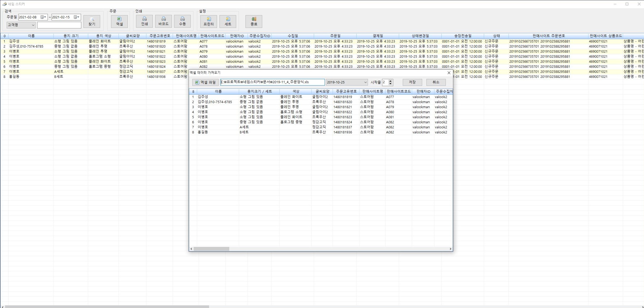
Task: Open start date 2021-02-08 calendar dropdown
Action: 43,17
